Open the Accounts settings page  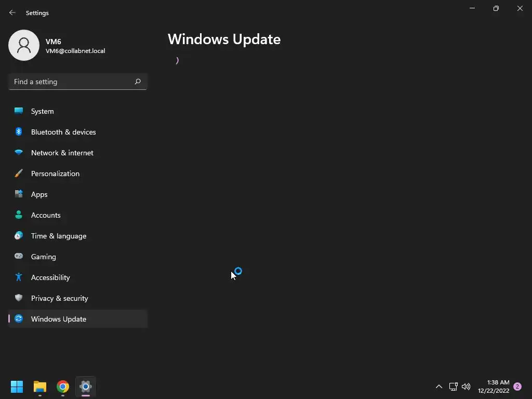pyautogui.click(x=78, y=215)
